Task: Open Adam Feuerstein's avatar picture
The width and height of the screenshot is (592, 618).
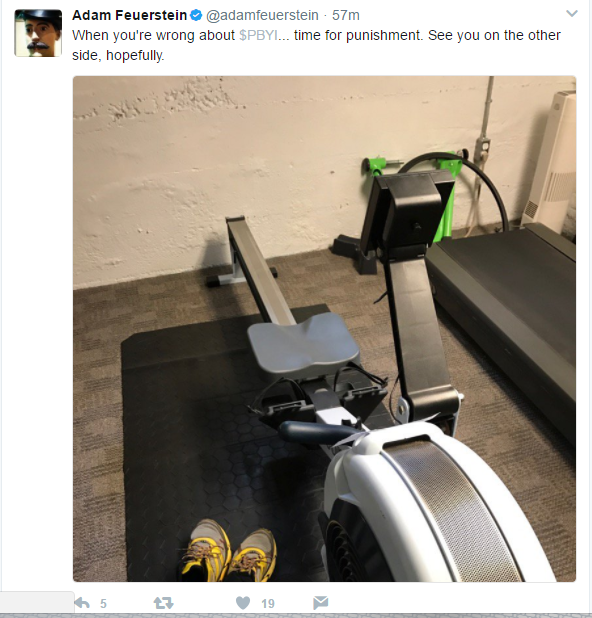Action: [x=38, y=33]
